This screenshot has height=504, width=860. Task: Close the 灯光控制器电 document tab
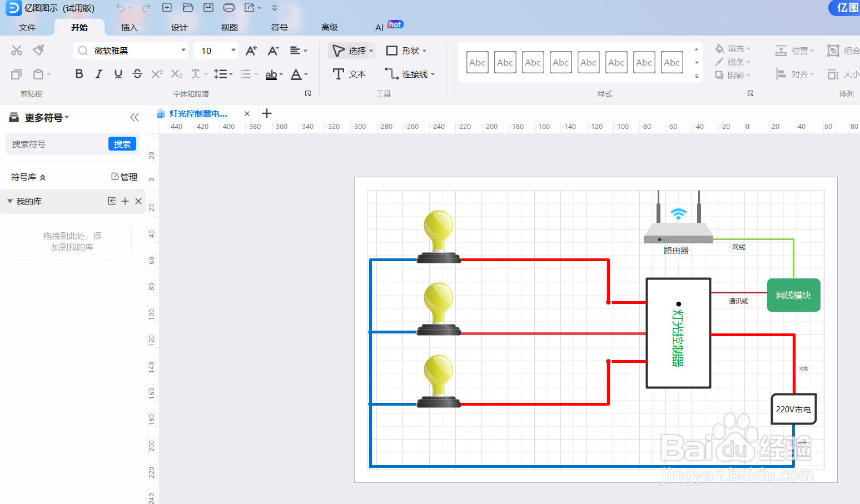(247, 113)
